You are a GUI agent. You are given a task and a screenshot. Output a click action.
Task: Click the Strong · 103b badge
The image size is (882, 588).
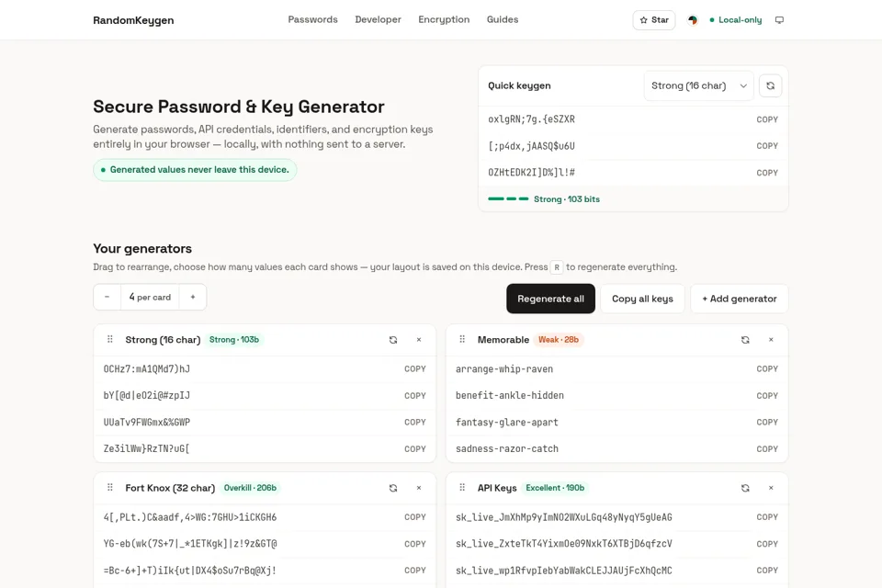pos(234,339)
